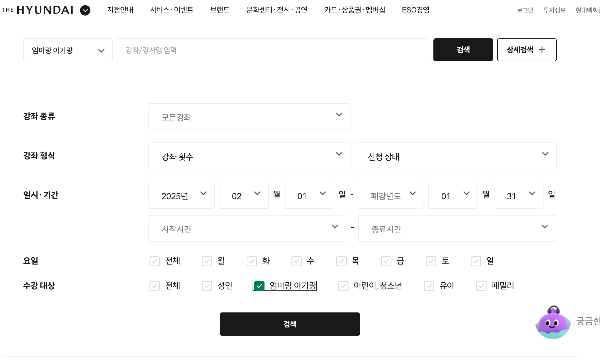The width and height of the screenshot is (600, 363).
Task: Open the 브랜드 menu
Action: (220, 10)
